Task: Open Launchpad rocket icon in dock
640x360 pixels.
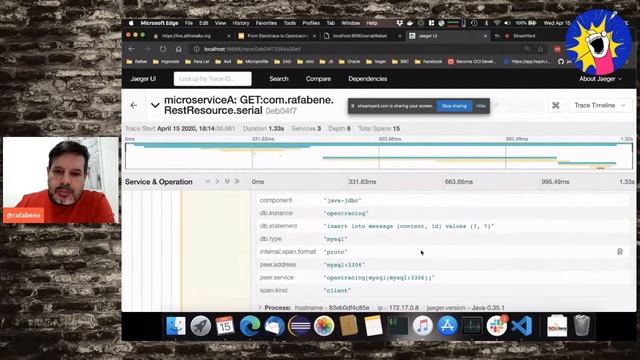Action: click(200, 326)
